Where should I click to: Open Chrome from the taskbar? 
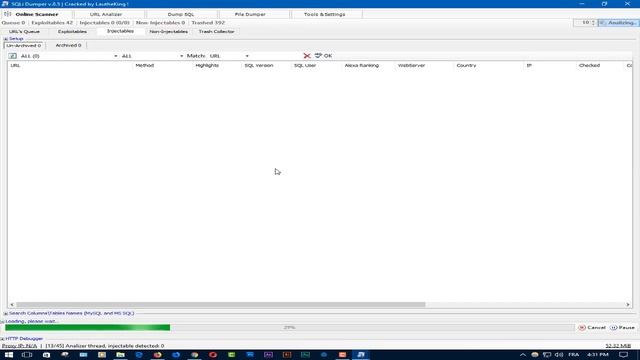[195, 355]
